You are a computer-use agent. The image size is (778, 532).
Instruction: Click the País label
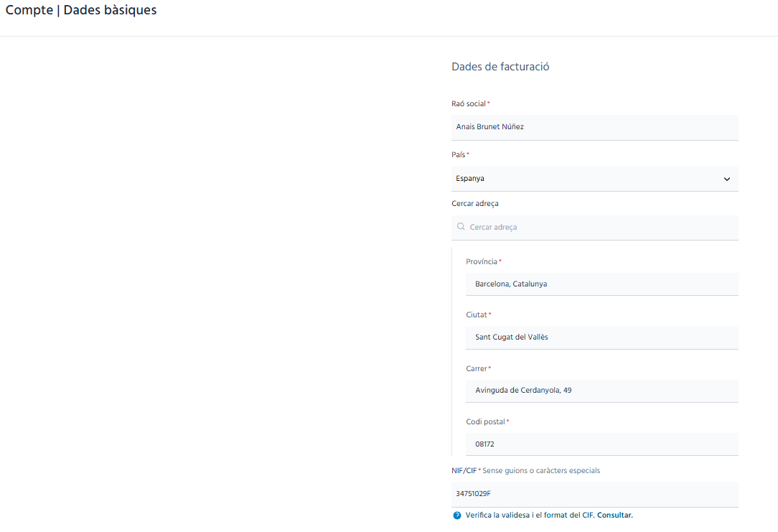[459, 155]
